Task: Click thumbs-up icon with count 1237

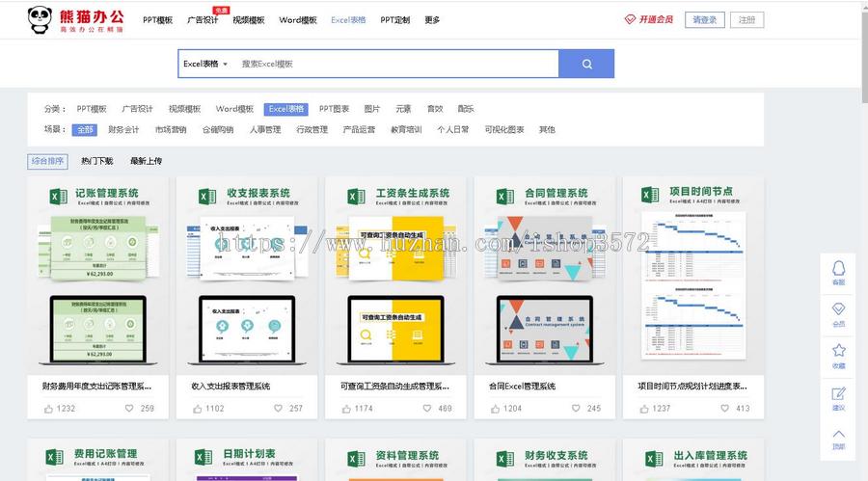Action: click(644, 409)
